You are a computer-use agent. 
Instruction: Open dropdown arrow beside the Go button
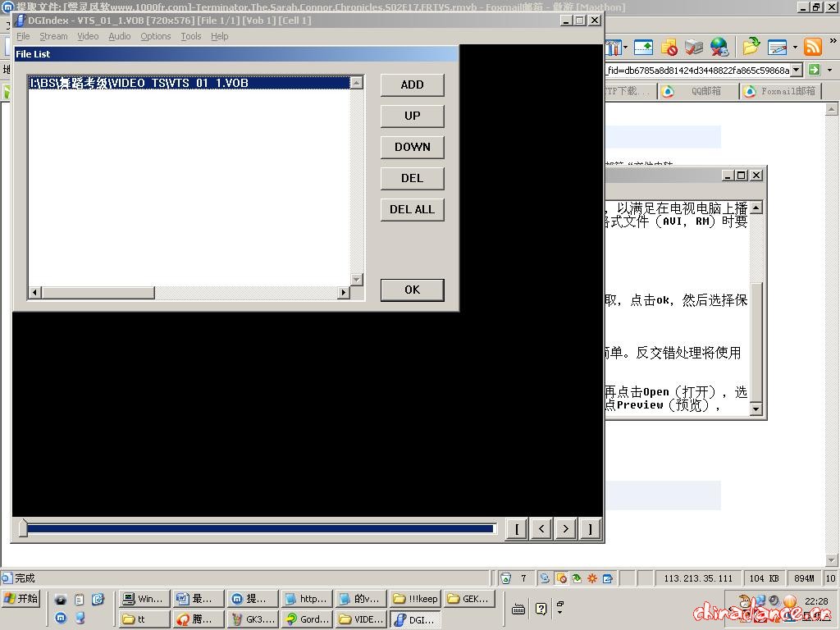[x=830, y=70]
